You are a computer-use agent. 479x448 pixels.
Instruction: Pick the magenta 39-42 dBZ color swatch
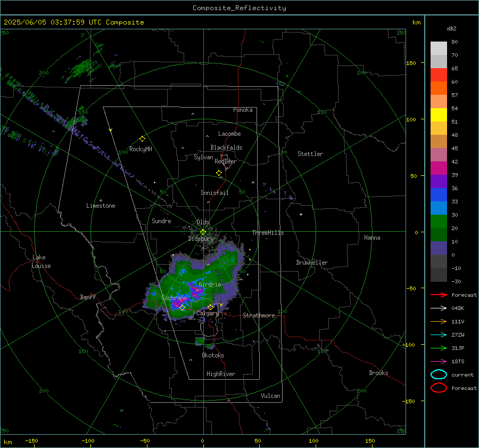[x=439, y=168]
